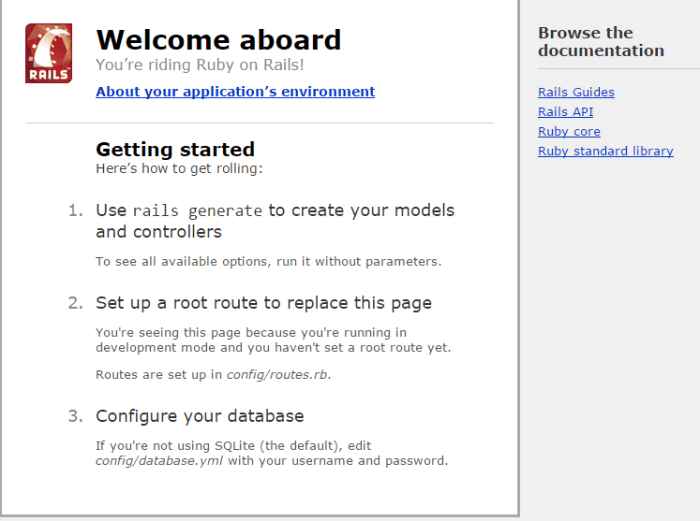Click the Here's how to get rolling text
This screenshot has width=700, height=521.
click(179, 169)
